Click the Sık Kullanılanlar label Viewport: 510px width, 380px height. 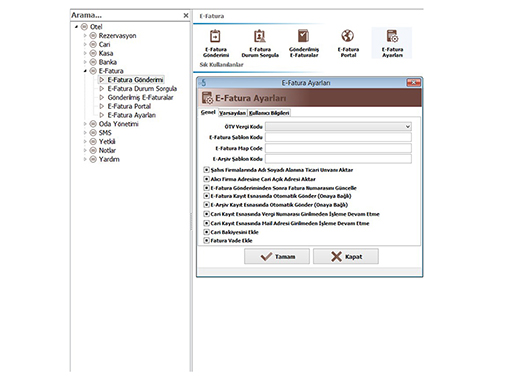click(x=221, y=65)
